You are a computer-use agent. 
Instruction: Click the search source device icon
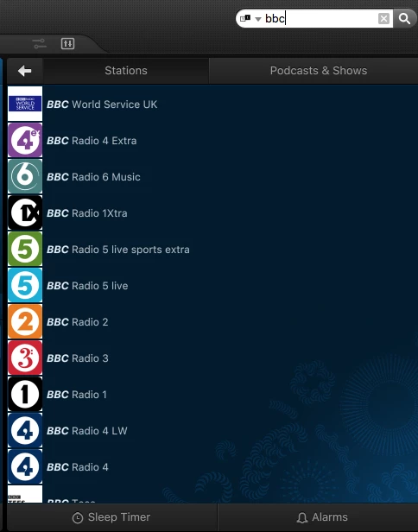pyautogui.click(x=245, y=18)
